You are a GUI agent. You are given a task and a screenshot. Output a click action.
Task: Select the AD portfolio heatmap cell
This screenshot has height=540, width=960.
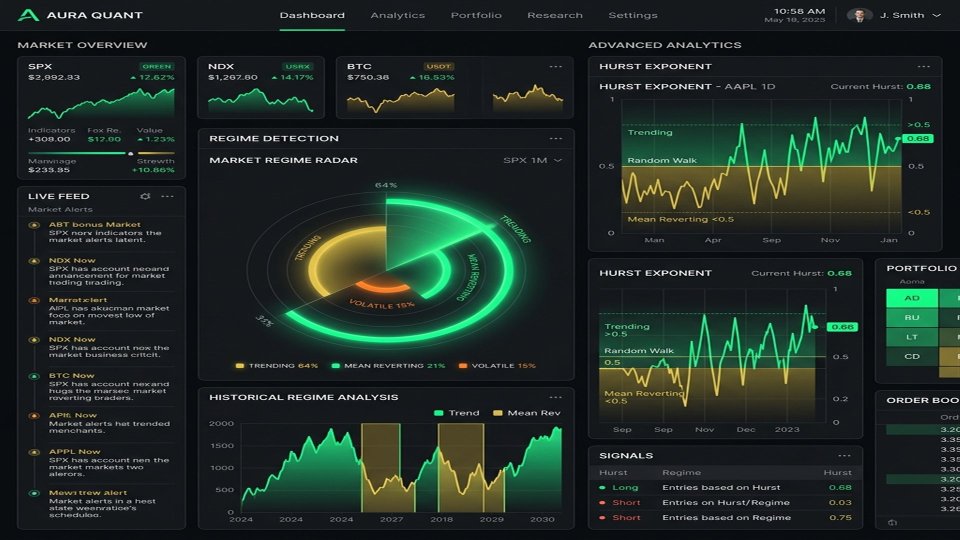[912, 298]
